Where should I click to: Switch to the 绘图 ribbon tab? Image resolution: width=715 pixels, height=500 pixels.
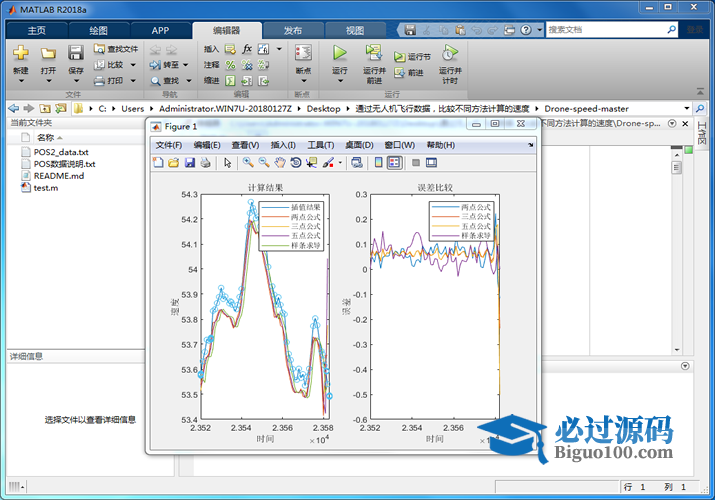point(98,30)
